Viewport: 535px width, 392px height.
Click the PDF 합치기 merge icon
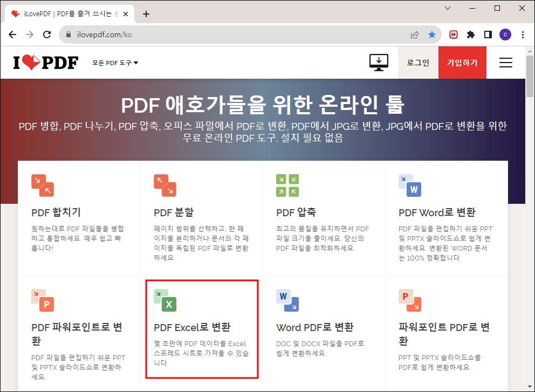pos(43,186)
